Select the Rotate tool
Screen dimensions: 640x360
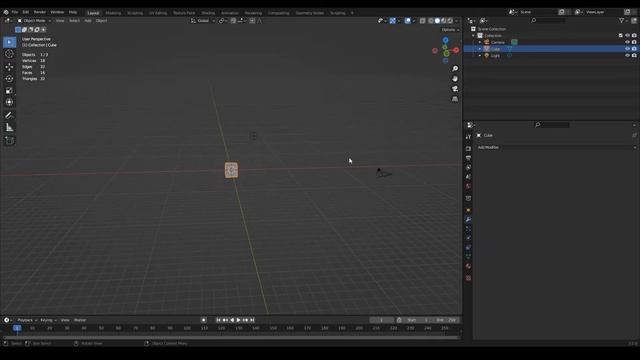(9, 78)
